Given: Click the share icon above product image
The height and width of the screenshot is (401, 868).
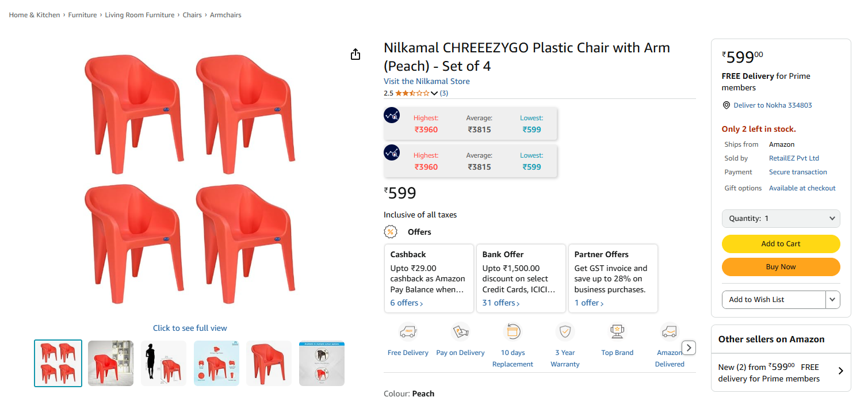Looking at the screenshot, I should click(x=355, y=54).
